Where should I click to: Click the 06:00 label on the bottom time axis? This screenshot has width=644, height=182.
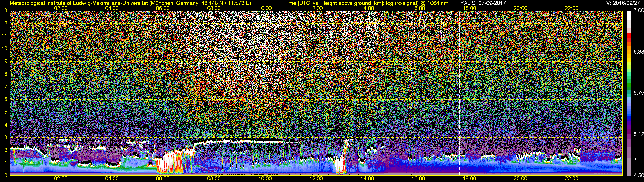point(163,179)
